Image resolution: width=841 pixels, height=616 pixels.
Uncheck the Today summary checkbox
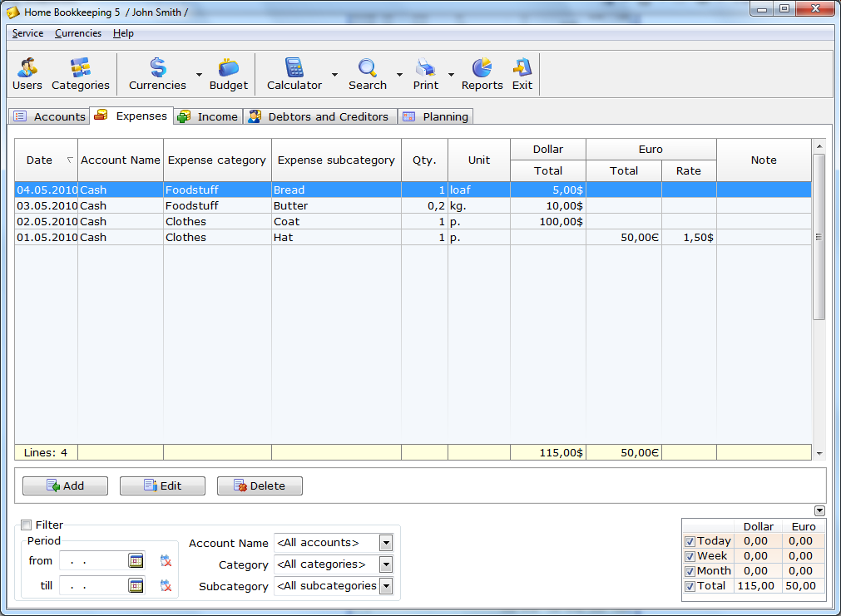[690, 541]
